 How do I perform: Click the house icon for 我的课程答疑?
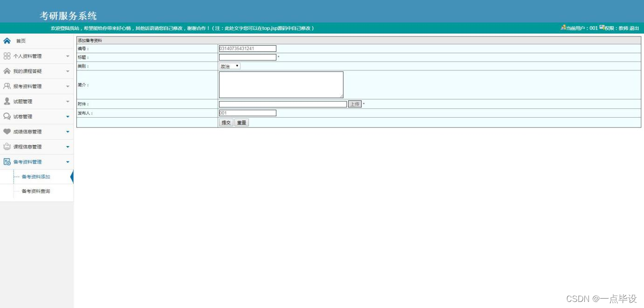[7, 71]
